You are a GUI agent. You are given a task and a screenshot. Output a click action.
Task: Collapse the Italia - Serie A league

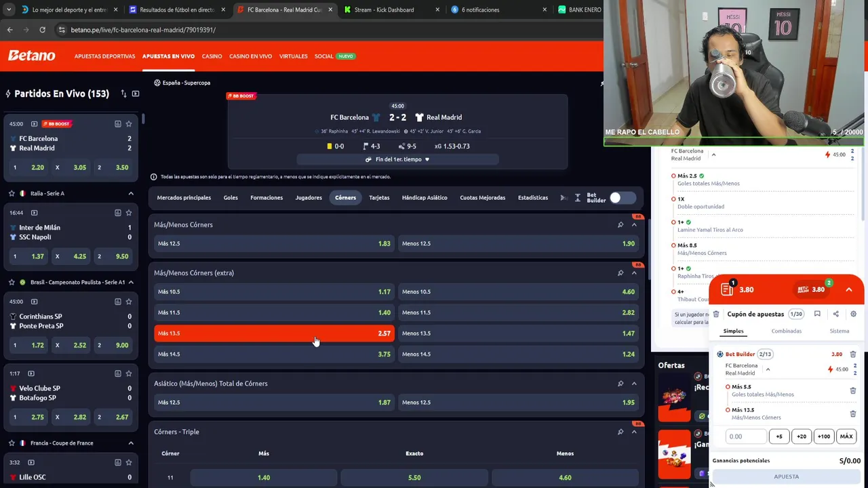tap(131, 193)
